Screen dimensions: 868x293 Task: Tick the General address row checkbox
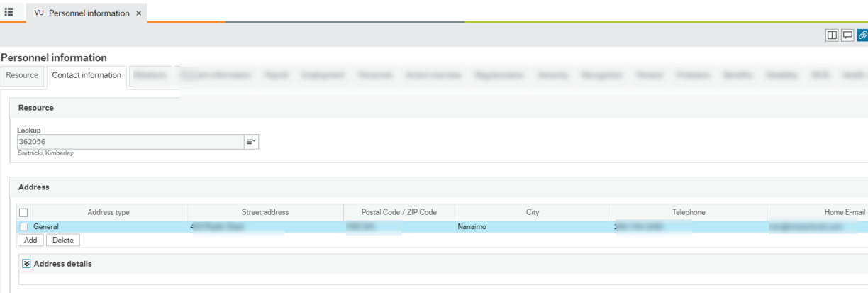coord(23,227)
